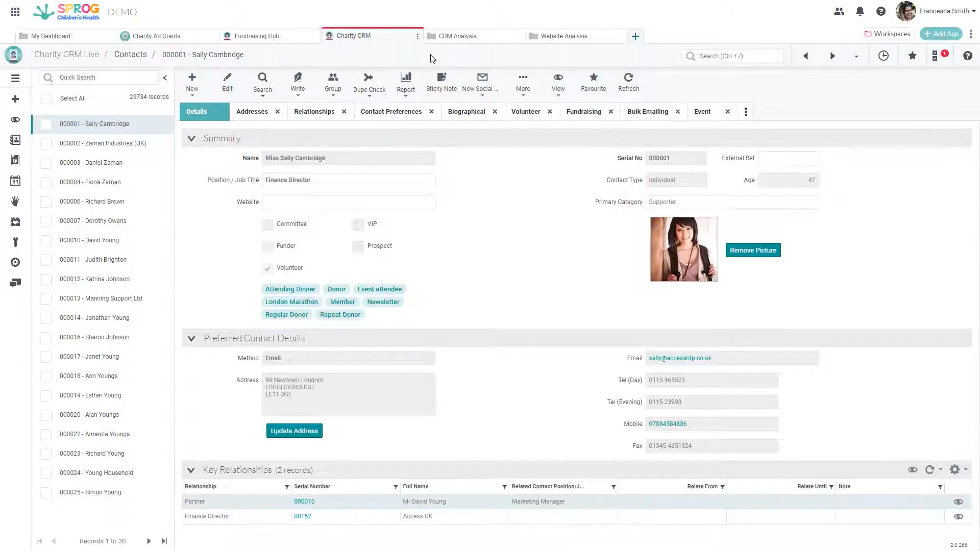Tick the Committee checkbox
The width and height of the screenshot is (980, 551).
click(267, 224)
